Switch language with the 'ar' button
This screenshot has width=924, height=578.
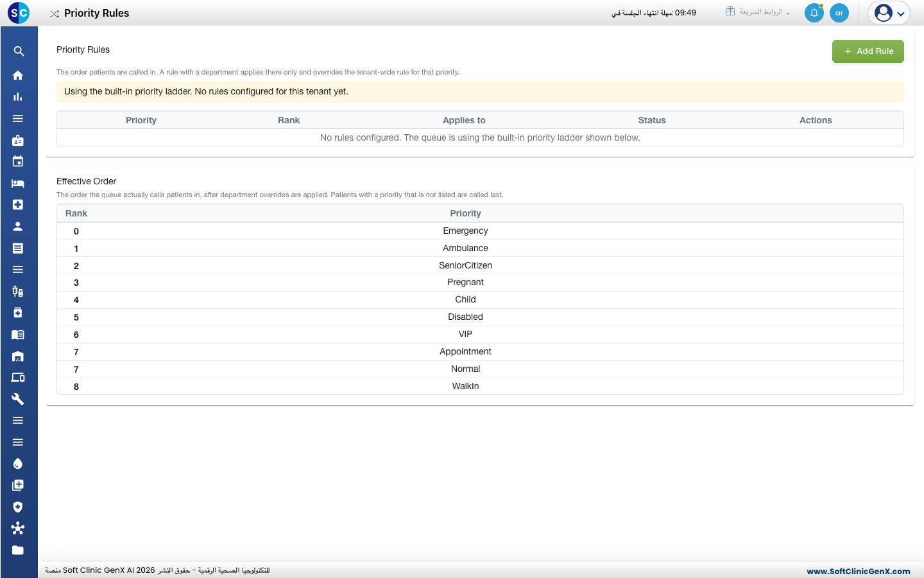tap(839, 13)
